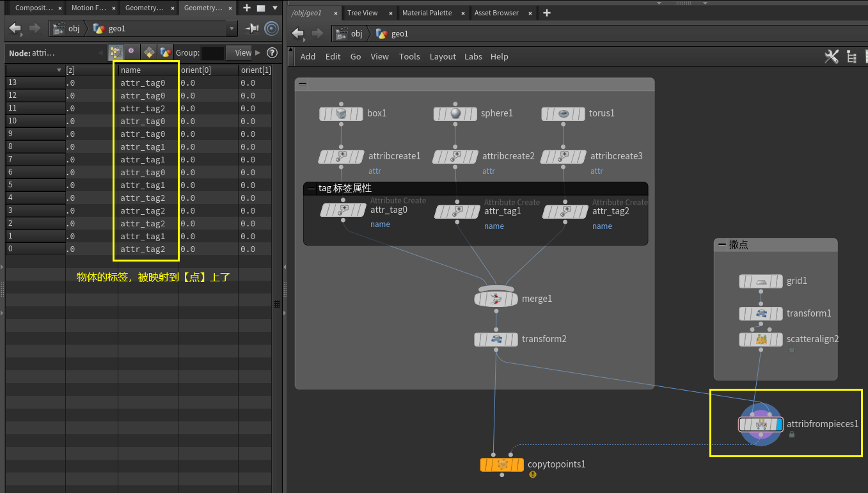This screenshot has height=493, width=868.
Task: Switch to the Material Palette tab
Action: 427,13
